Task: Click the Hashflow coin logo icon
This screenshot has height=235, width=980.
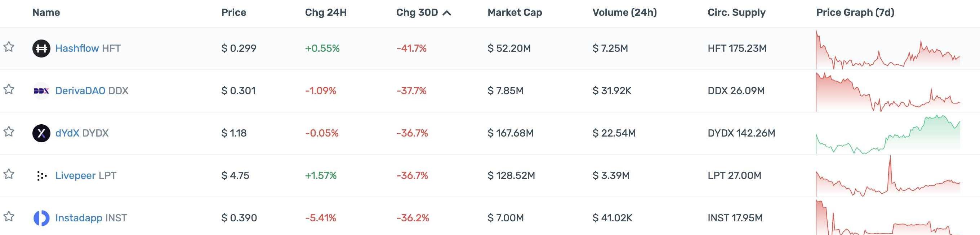Action: pos(41,49)
